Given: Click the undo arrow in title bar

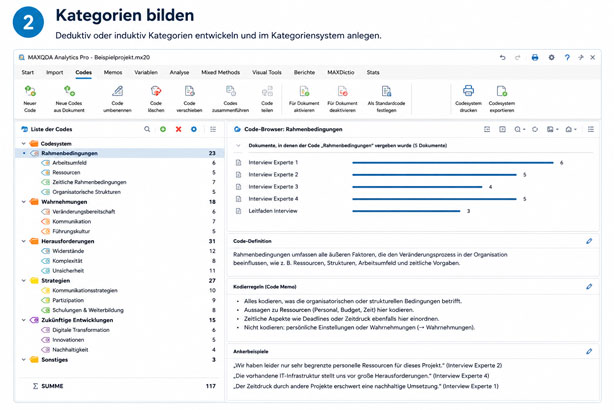Looking at the screenshot, I should [x=502, y=58].
